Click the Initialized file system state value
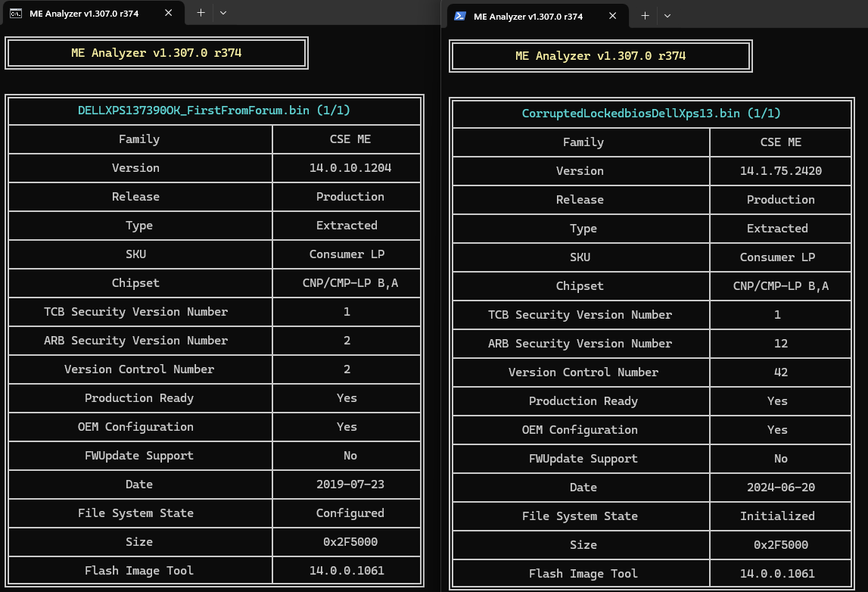 777,516
